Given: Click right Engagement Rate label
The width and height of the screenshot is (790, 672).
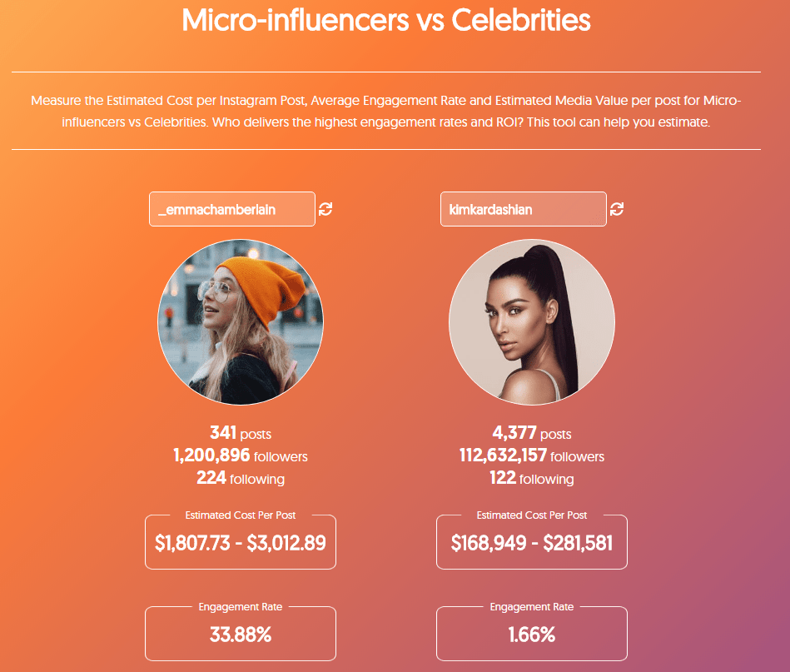Looking at the screenshot, I should tap(532, 607).
